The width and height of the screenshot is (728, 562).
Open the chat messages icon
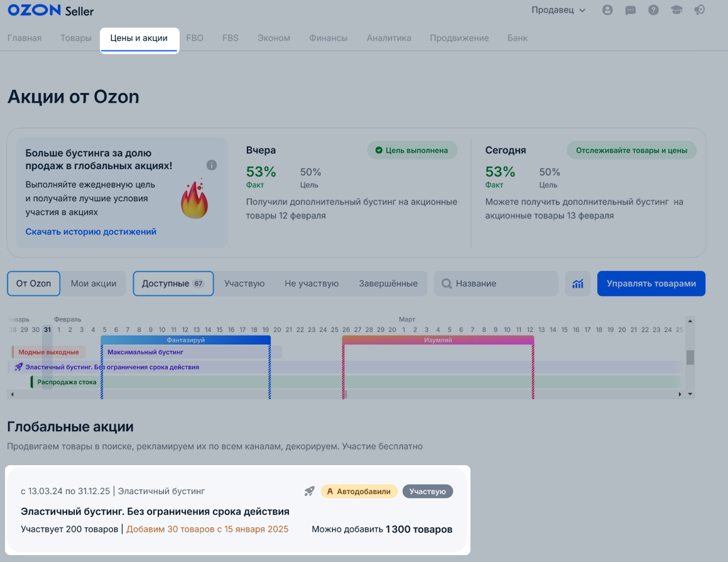[630, 10]
